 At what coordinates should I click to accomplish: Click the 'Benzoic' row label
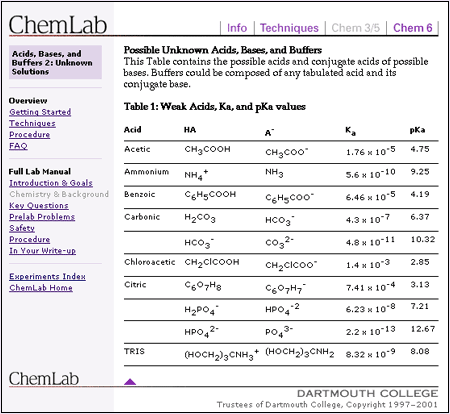[140, 194]
